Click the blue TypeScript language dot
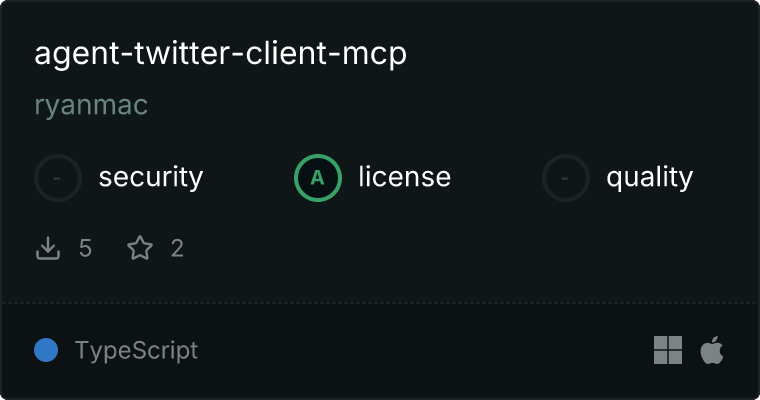The height and width of the screenshot is (400, 760). (x=46, y=350)
